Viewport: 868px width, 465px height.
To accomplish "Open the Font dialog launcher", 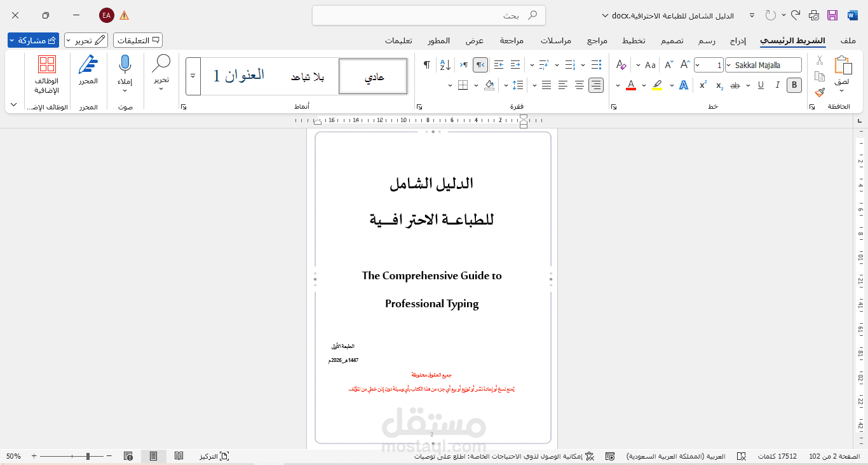I will point(613,107).
